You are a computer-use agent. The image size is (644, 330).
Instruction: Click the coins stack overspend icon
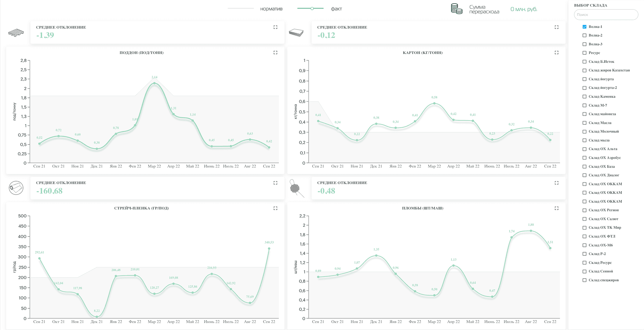coord(456,9)
